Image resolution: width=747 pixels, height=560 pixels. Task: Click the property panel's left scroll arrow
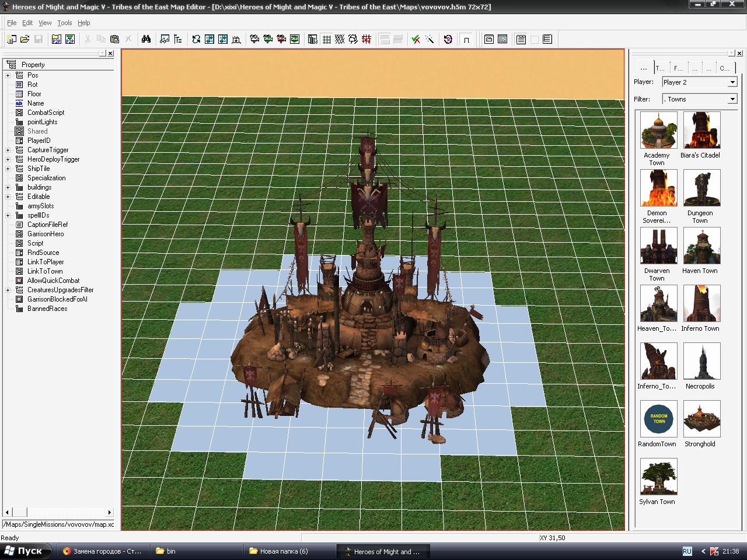tap(7, 512)
